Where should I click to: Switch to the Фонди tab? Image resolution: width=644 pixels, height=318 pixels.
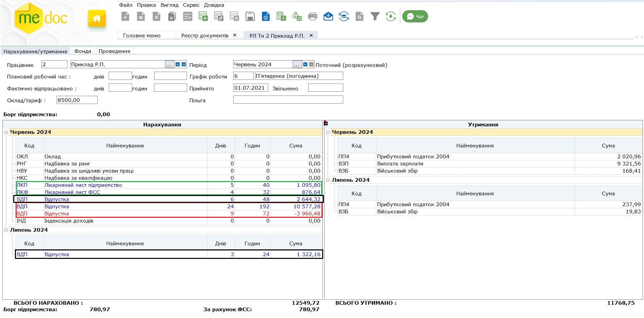pyautogui.click(x=83, y=51)
